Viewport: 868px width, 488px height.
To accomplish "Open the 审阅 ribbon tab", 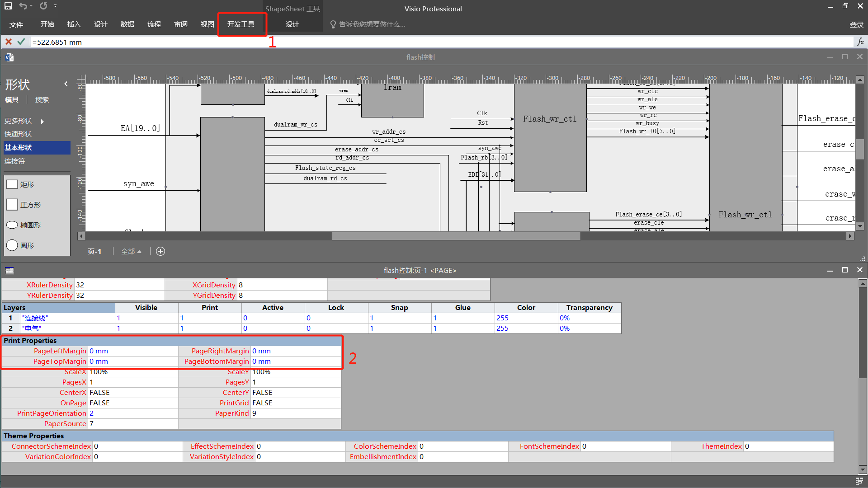I will [180, 24].
